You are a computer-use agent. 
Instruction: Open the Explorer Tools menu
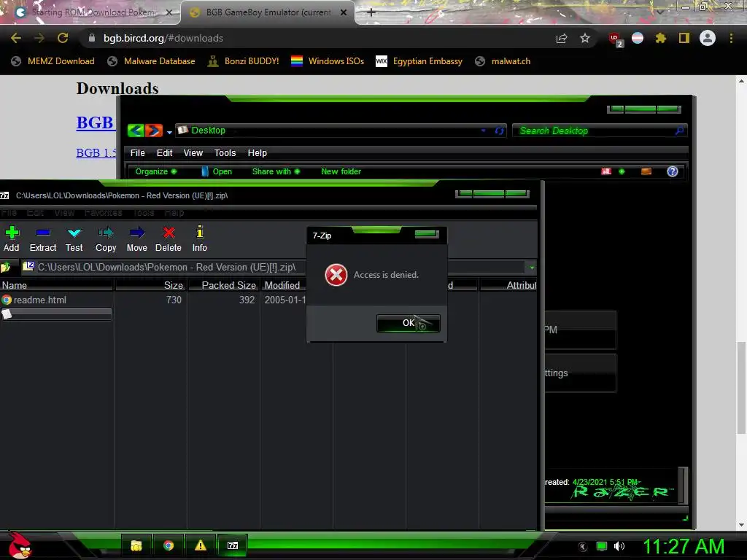[225, 153]
